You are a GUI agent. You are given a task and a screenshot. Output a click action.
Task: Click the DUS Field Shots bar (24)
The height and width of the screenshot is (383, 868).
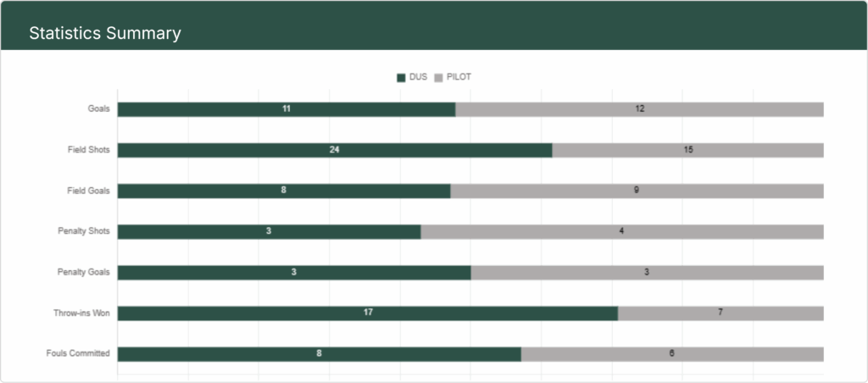pos(335,150)
